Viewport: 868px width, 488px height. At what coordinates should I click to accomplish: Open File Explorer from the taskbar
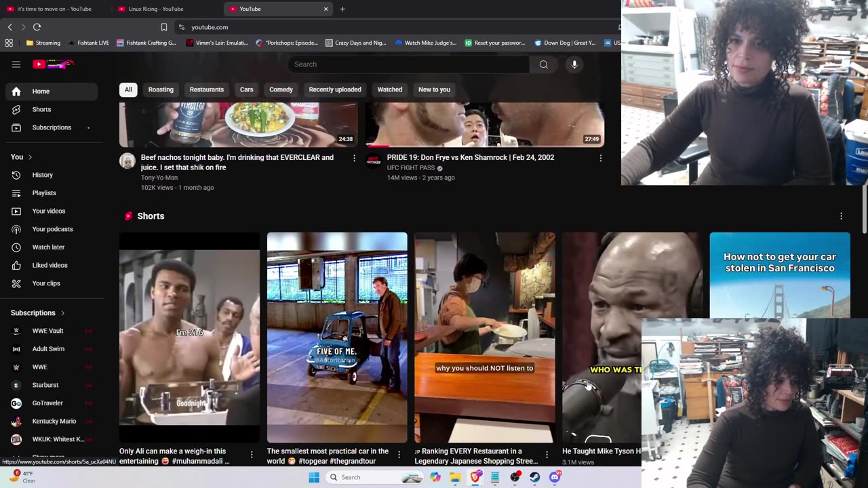pyautogui.click(x=455, y=477)
